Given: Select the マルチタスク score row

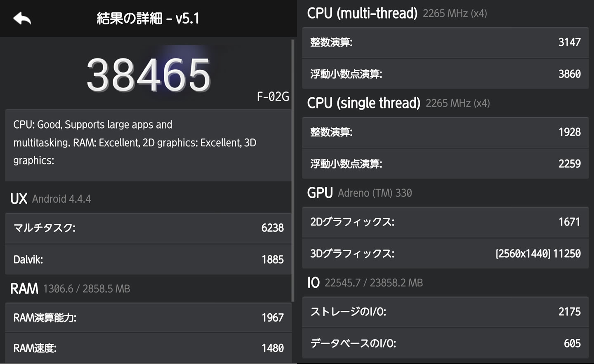Looking at the screenshot, I should tap(148, 228).
